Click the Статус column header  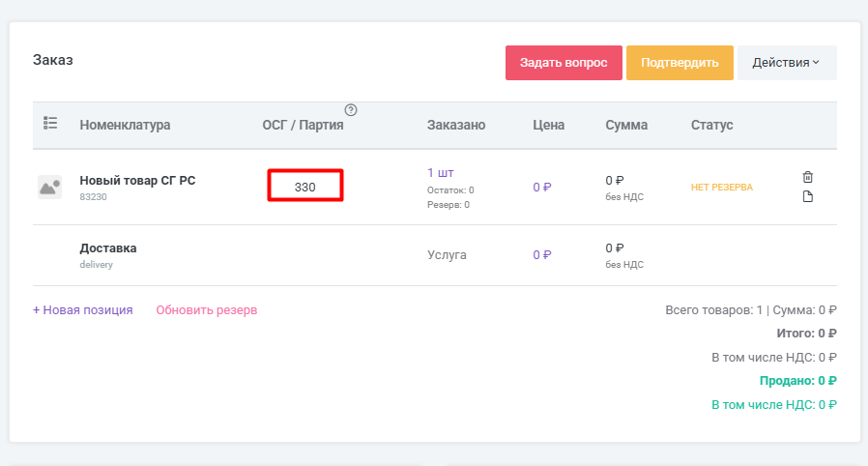click(711, 125)
